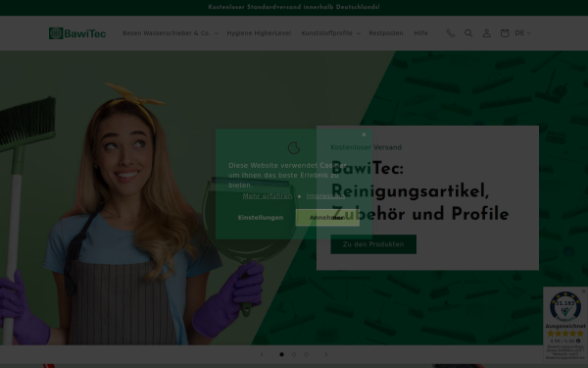The width and height of the screenshot is (588, 368).
Task: Open the user account icon
Action: point(486,33)
